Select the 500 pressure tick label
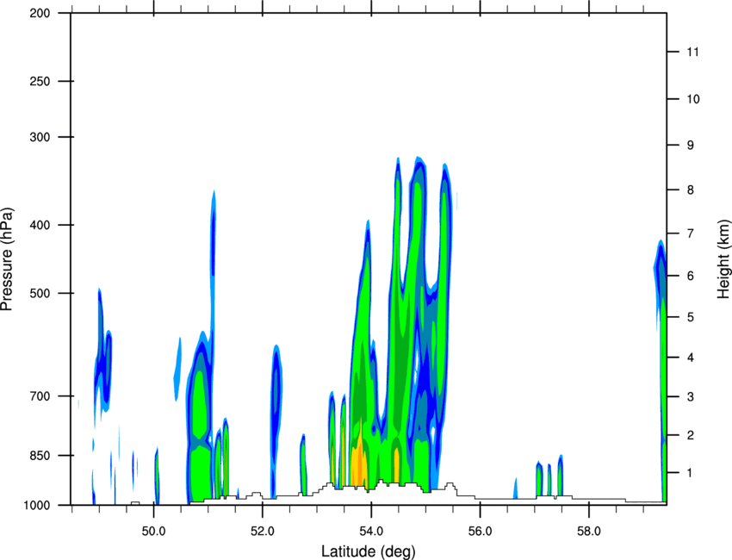This screenshot has height=560, width=732. 40,293
